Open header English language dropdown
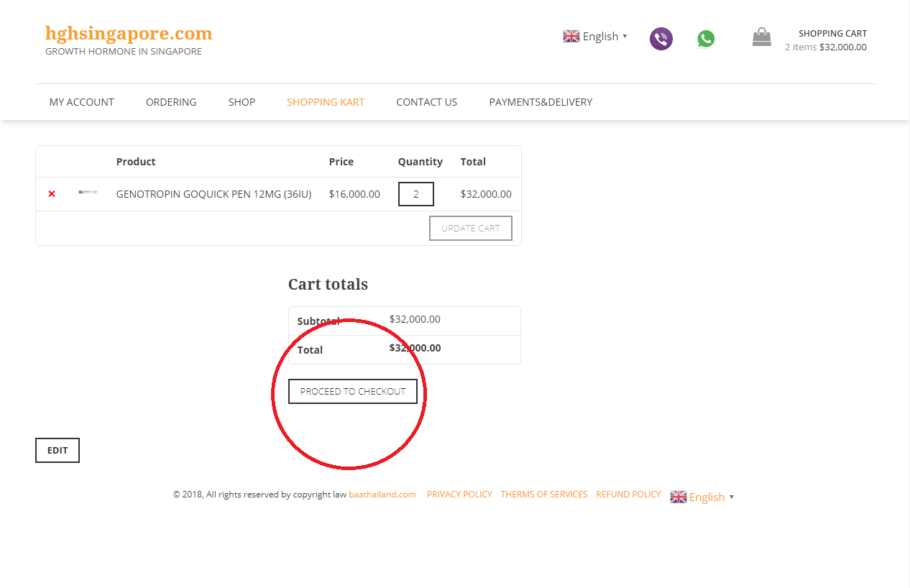Viewport: 910px width, 588px height. pyautogui.click(x=605, y=36)
